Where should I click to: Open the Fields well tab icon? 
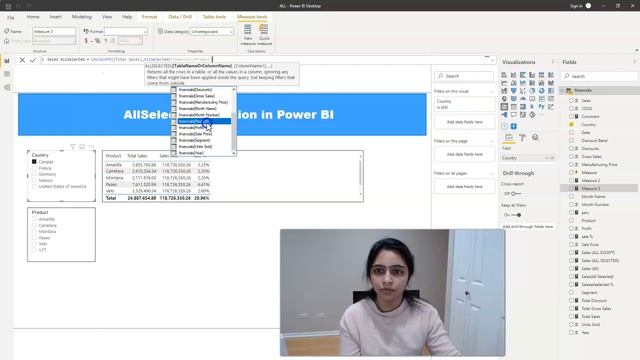(x=509, y=138)
